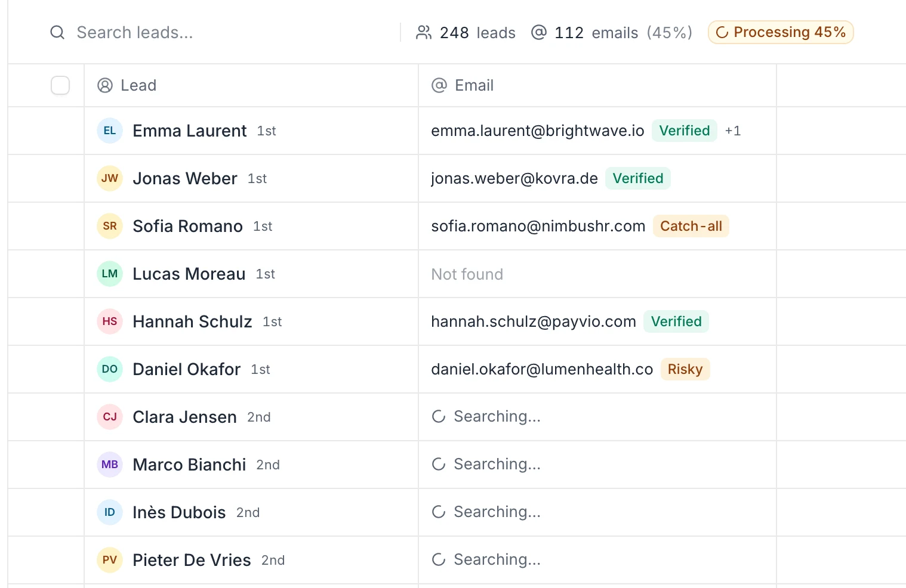Click the EL avatar for Emma Laurent
Viewport: 906px width, 588px height.
tap(110, 131)
